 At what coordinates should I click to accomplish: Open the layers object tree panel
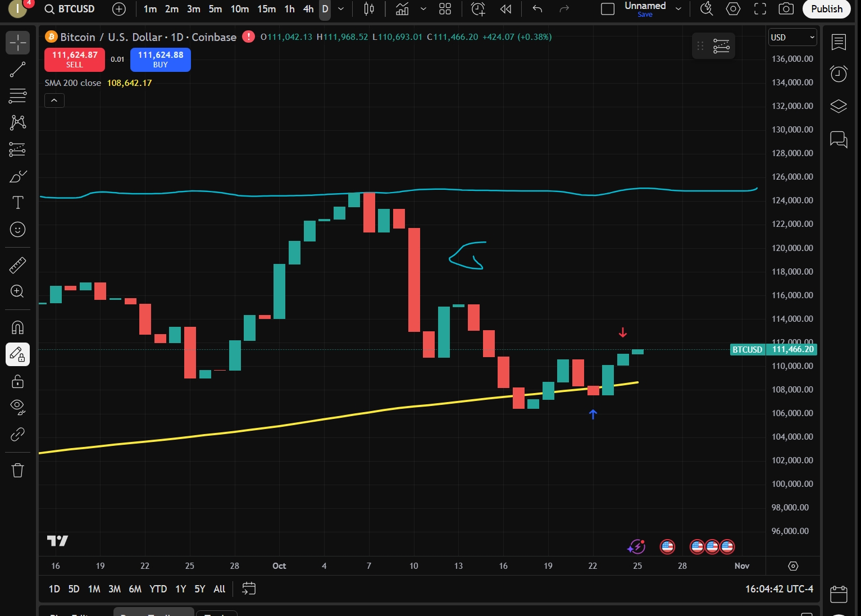pyautogui.click(x=839, y=106)
